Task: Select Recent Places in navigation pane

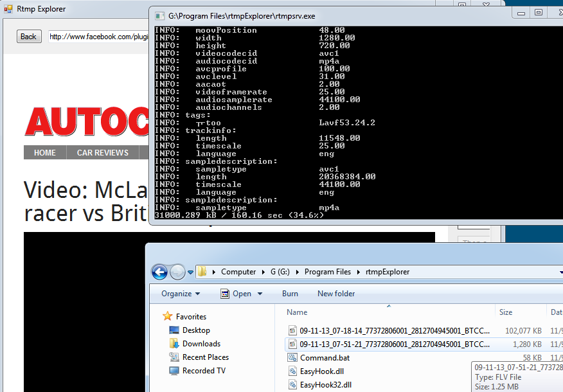Action: pyautogui.click(x=206, y=357)
